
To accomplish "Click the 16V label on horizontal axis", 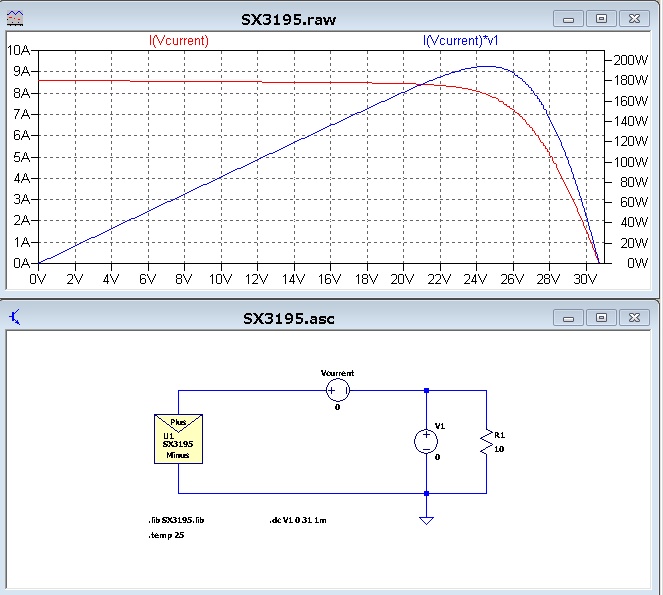I will point(329,279).
